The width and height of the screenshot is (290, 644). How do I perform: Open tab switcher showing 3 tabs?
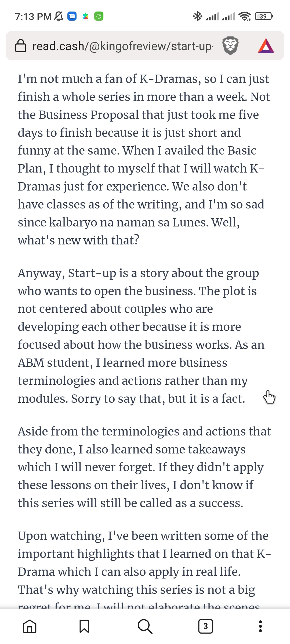click(206, 626)
